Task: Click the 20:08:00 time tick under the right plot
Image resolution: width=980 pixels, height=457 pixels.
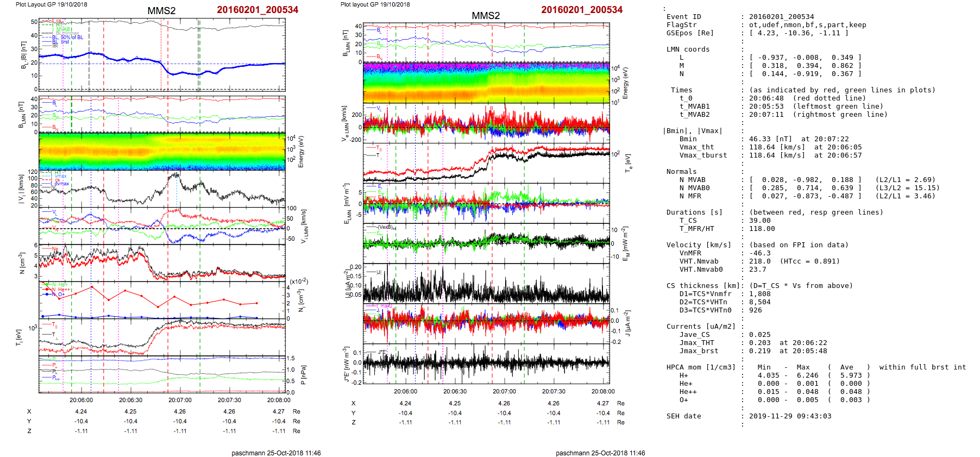Action: click(x=603, y=391)
